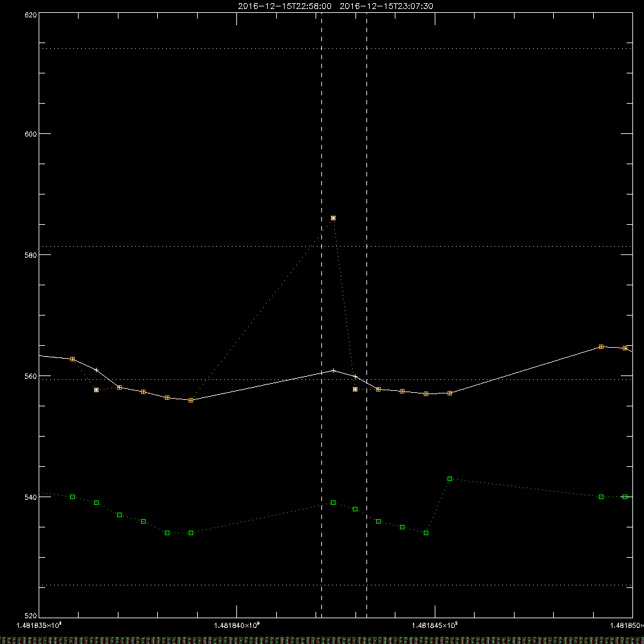Pick the green point at the 543 jump
644x644 pixels.
click(x=450, y=479)
